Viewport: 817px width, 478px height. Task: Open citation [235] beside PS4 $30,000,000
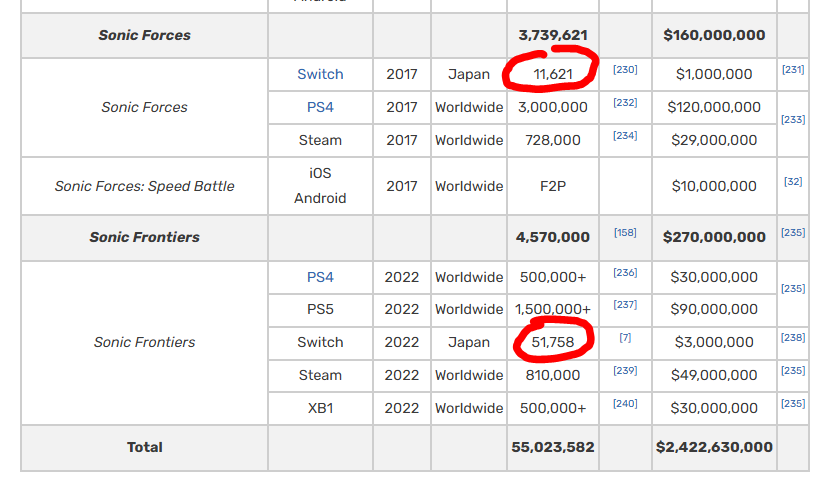coord(793,288)
